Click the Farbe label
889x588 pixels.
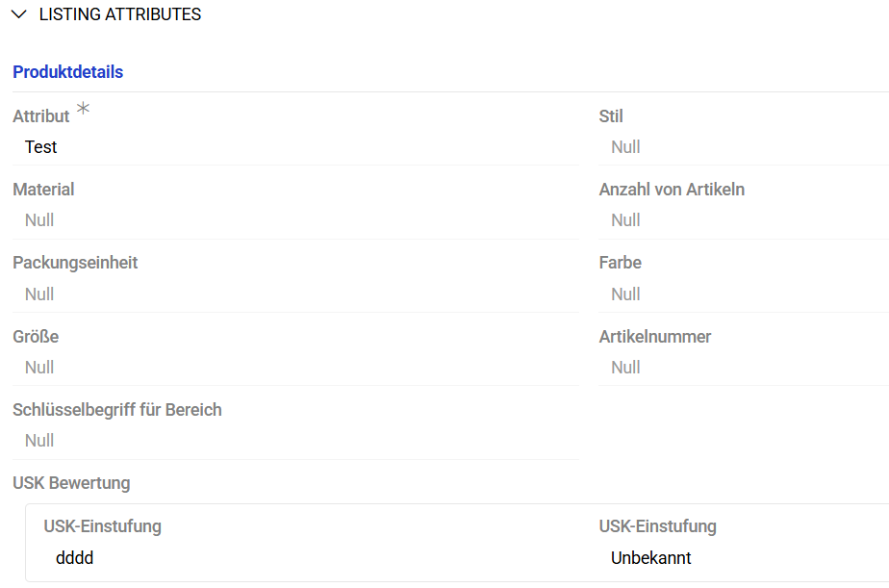pos(620,262)
